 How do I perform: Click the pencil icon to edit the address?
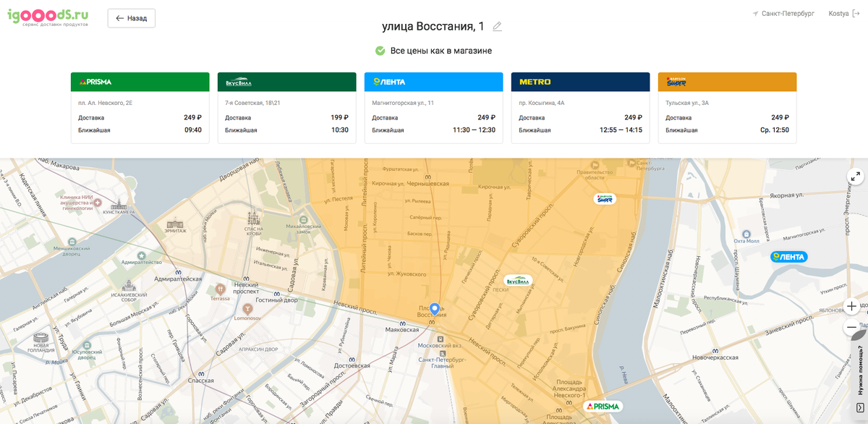click(497, 27)
